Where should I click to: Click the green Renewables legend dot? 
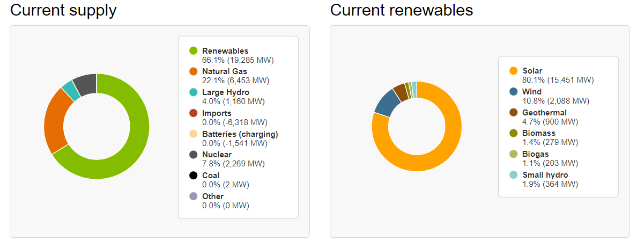(194, 51)
